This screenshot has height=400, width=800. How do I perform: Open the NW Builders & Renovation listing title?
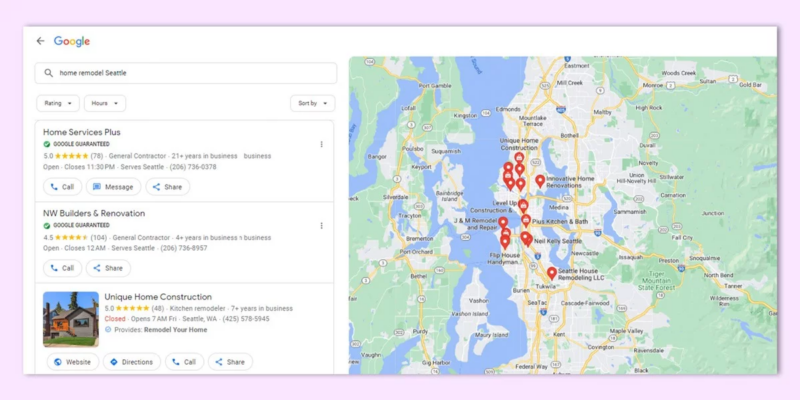(x=94, y=213)
